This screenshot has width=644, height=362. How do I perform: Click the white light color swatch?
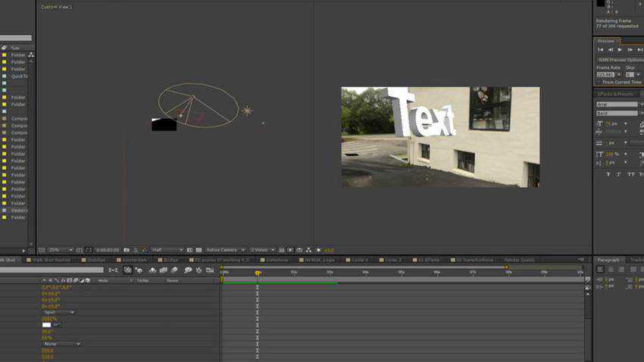point(46,325)
